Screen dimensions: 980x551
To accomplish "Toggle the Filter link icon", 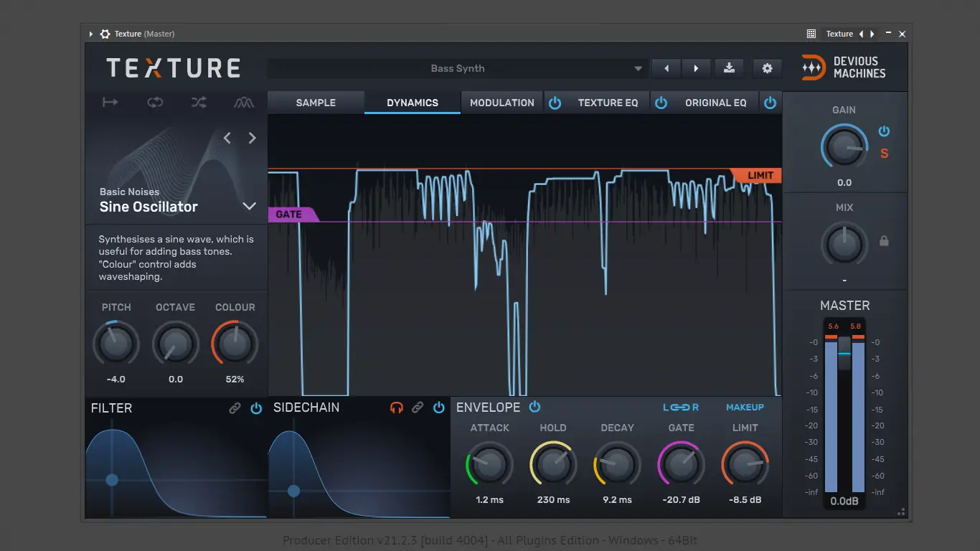I will 235,408.
